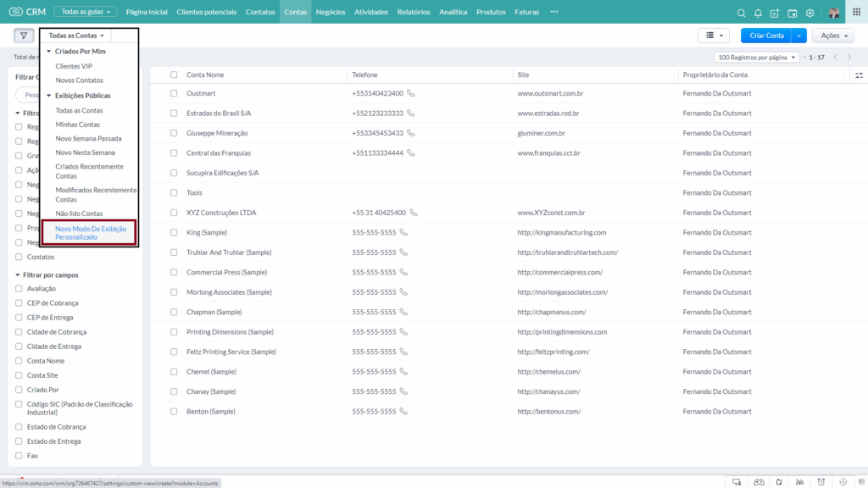Image resolution: width=868 pixels, height=488 pixels.
Task: Enable the Cidade de Cobrança filter
Action: [19, 332]
